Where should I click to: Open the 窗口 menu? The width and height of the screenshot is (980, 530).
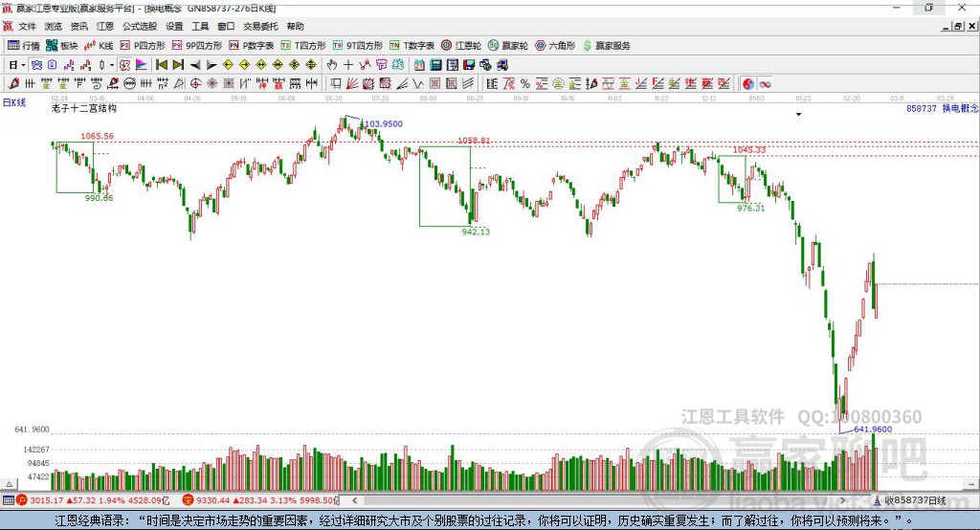coord(226,26)
